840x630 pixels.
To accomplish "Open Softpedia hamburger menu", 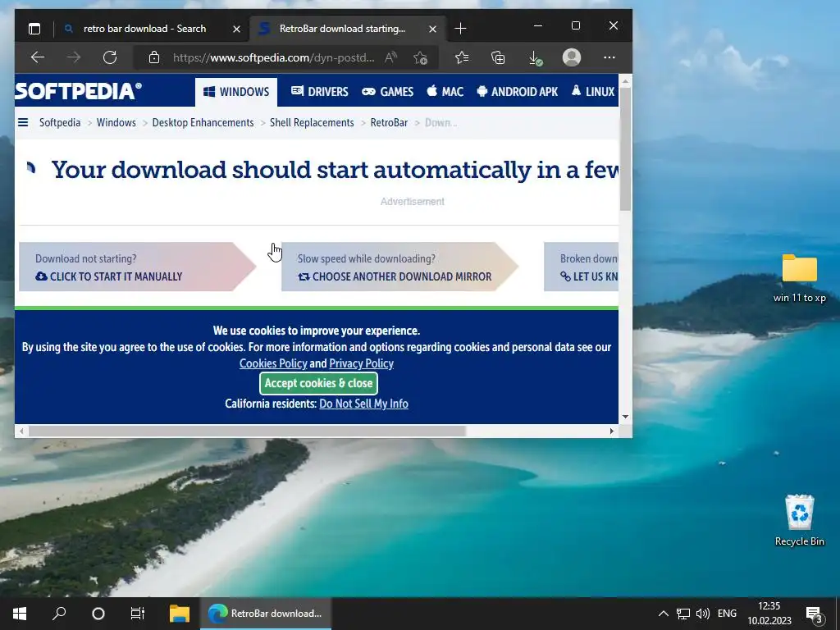I will pyautogui.click(x=23, y=123).
